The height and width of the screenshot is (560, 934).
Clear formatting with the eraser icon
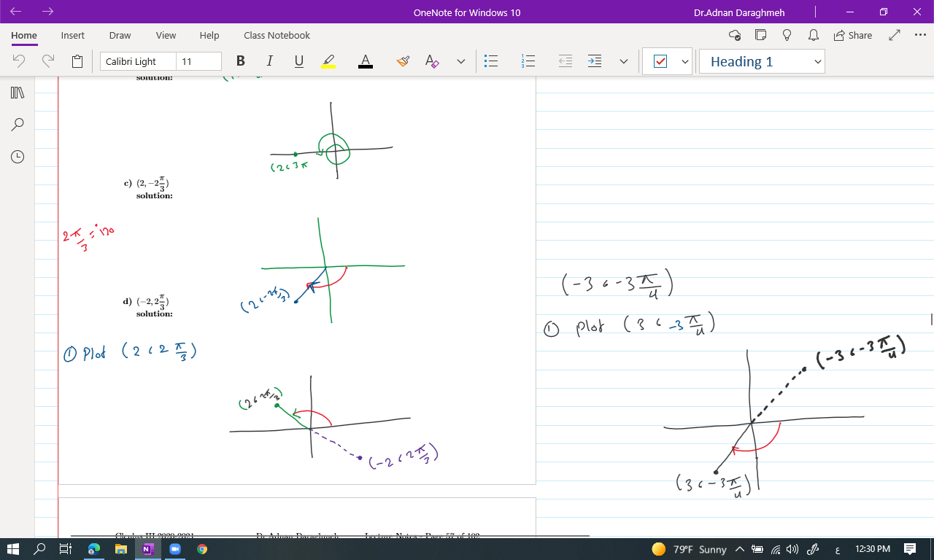(432, 62)
